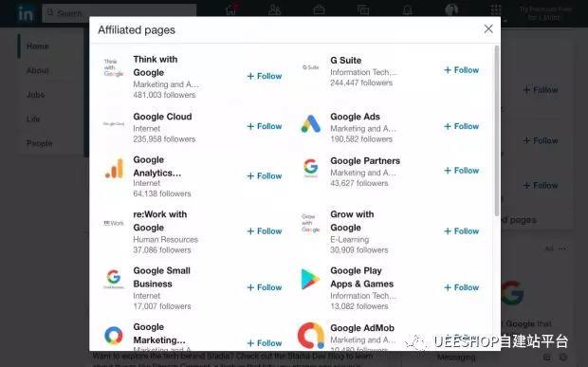This screenshot has height=367, width=588.
Task: Open the Jobs tab in sidebar
Action: click(x=36, y=95)
